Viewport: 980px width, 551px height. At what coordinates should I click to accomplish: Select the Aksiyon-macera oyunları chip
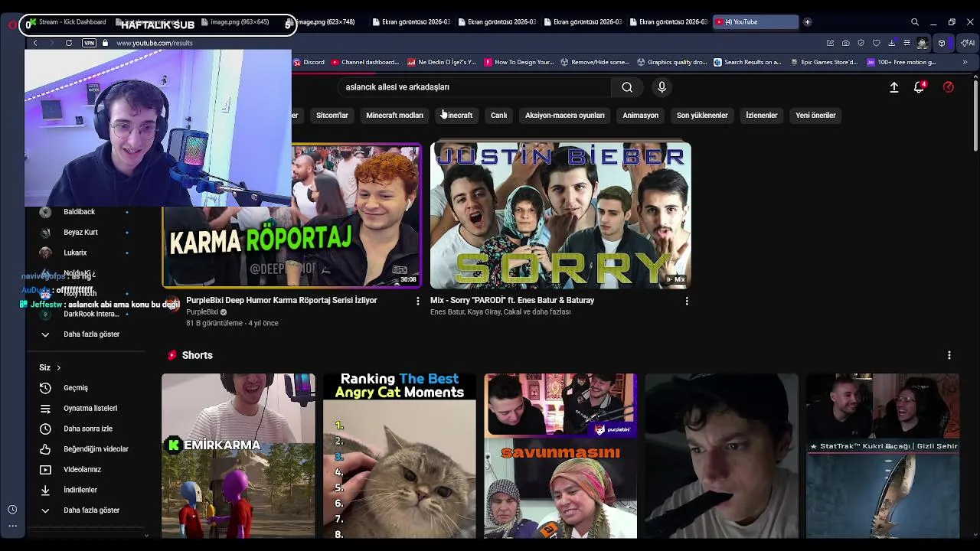click(x=565, y=116)
